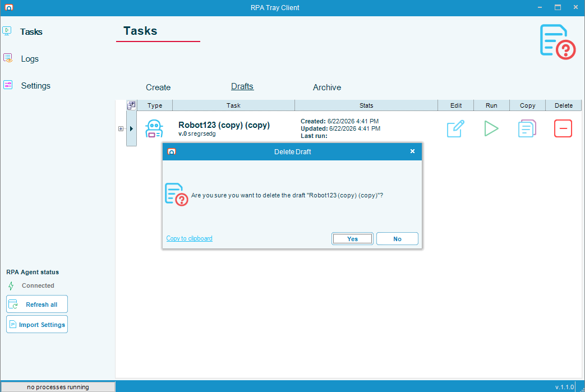The height and width of the screenshot is (392, 585).
Task: Click the question document icon in dialog
Action: 177,195
